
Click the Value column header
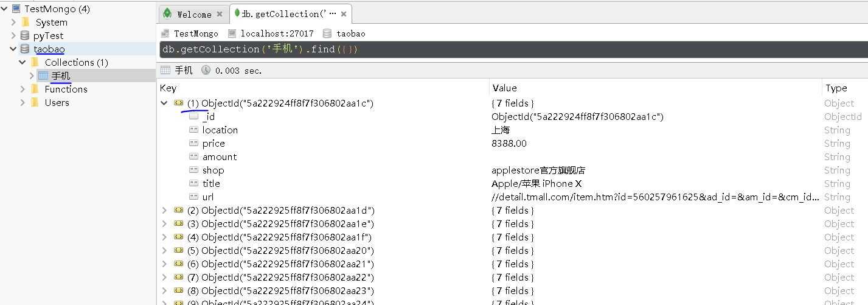coord(504,88)
